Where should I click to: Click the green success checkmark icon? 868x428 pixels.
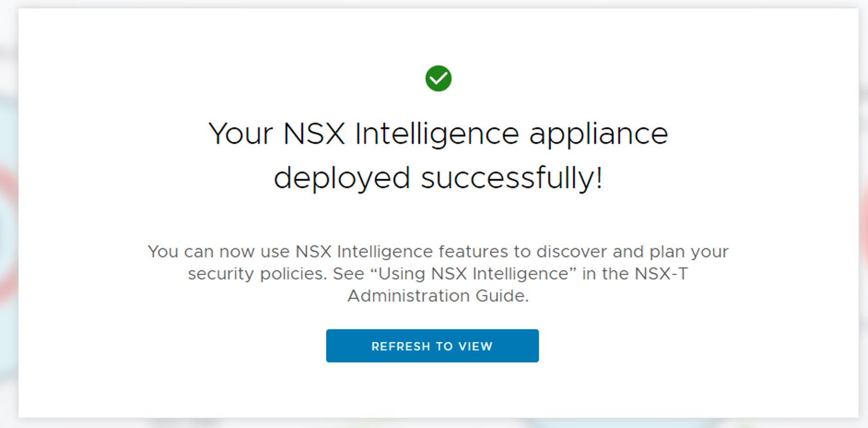pos(438,78)
